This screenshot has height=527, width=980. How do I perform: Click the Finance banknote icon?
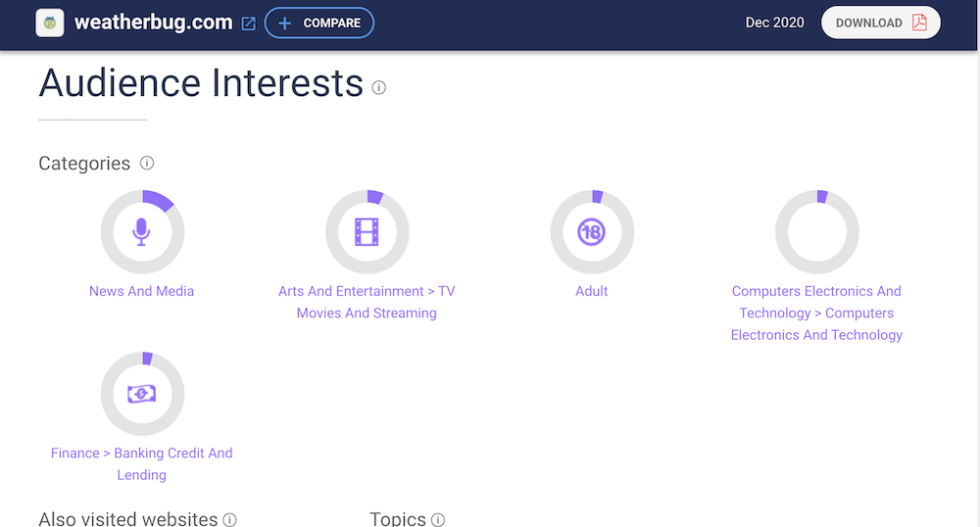click(x=142, y=394)
